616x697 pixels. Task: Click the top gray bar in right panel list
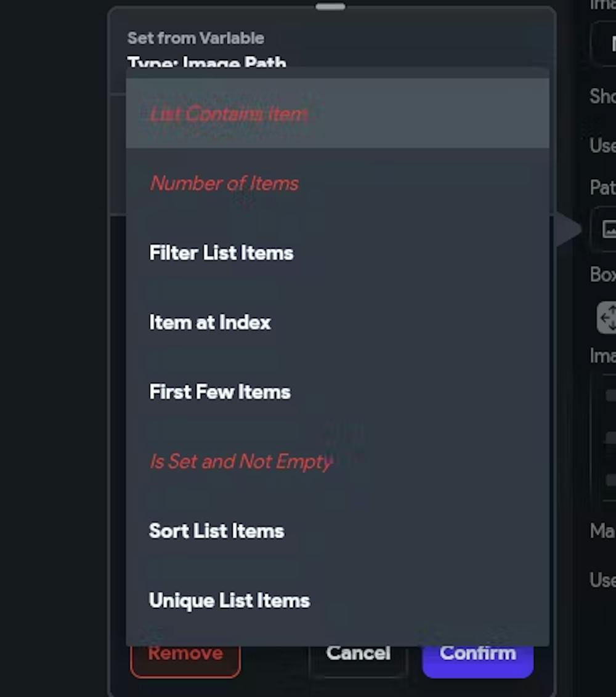point(610,395)
